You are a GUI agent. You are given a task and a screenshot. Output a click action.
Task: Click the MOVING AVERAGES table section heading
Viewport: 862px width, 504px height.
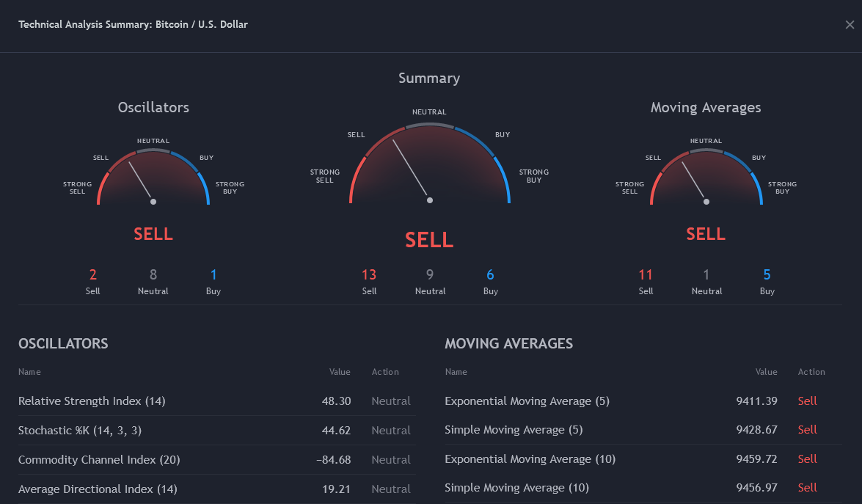tap(508, 344)
